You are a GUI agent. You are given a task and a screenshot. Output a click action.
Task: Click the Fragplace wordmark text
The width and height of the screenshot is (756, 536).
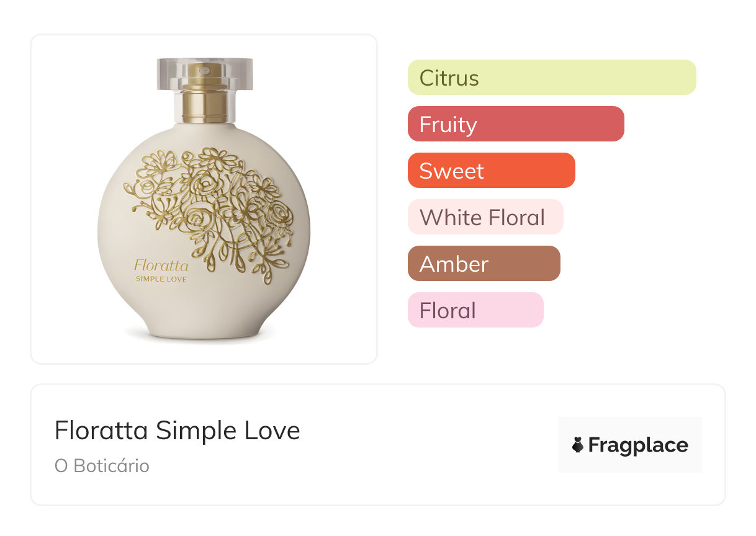pos(638,445)
